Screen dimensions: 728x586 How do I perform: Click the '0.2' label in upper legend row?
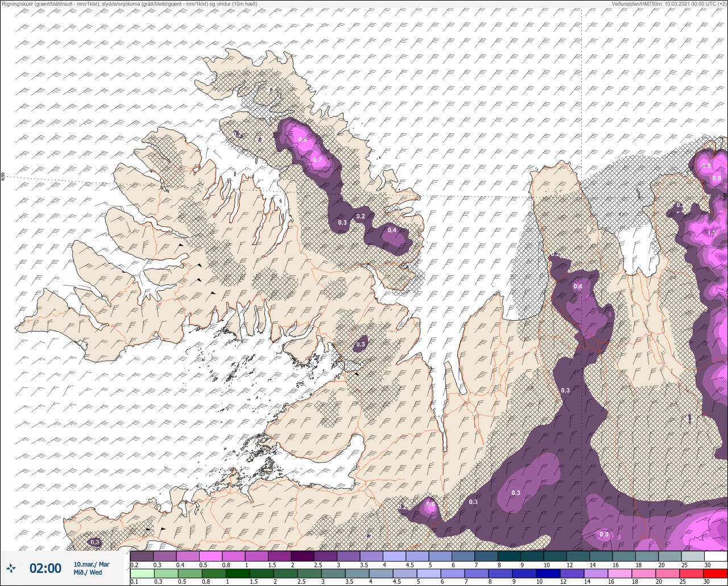pos(135,564)
